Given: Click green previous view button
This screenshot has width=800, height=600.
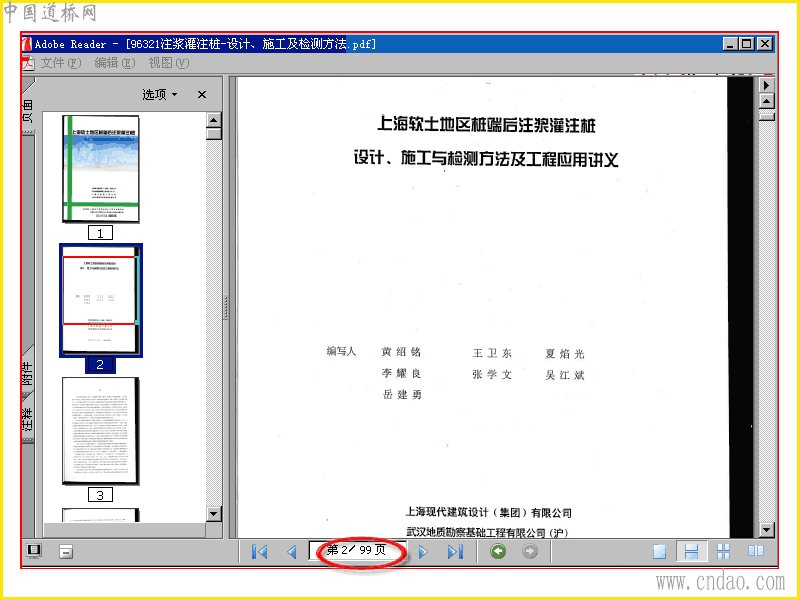Looking at the screenshot, I should (x=498, y=551).
